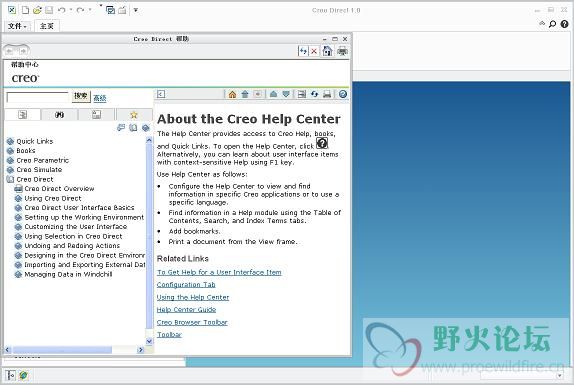The image size is (574, 385).
Task: Hide the navigation pane with the collapse arrow
Action: 161,94
